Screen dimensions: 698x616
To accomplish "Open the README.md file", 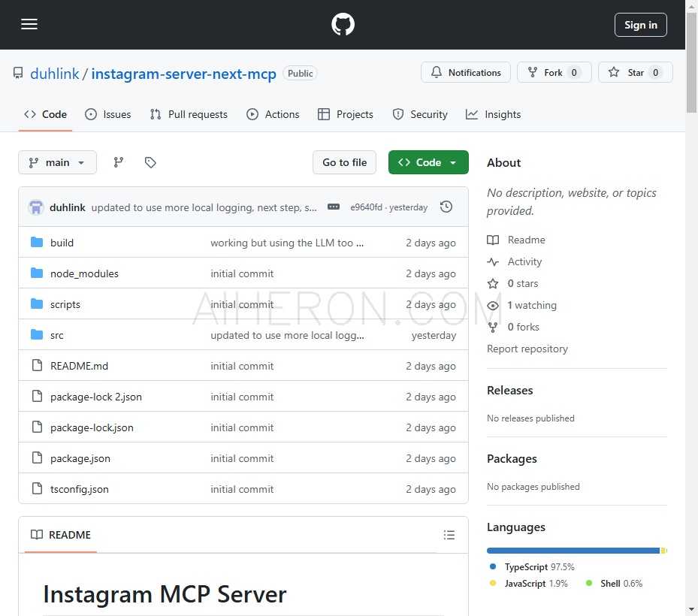I will point(79,366).
